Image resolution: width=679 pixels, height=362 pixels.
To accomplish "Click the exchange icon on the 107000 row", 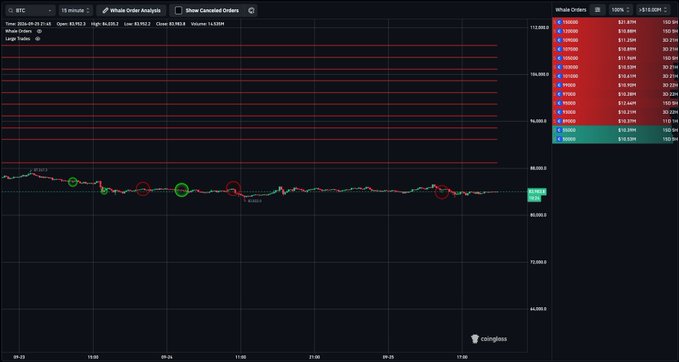I will (559, 49).
